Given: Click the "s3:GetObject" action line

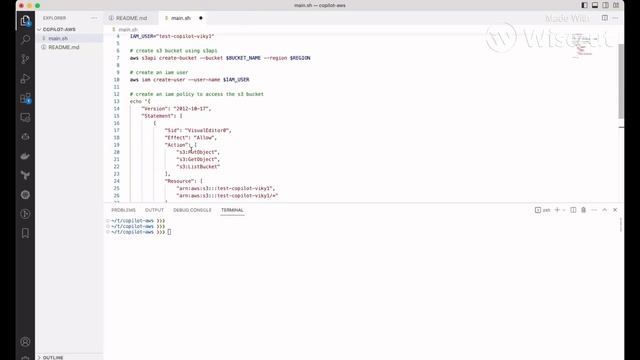Looking at the screenshot, I should coord(198,159).
